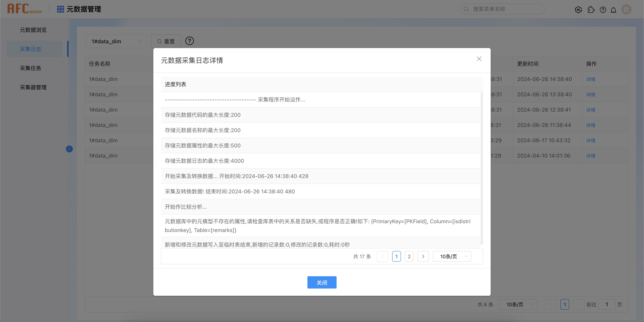The width and height of the screenshot is (644, 322).
Task: Open 详情 for the 13:38:40 row
Action: click(x=591, y=95)
